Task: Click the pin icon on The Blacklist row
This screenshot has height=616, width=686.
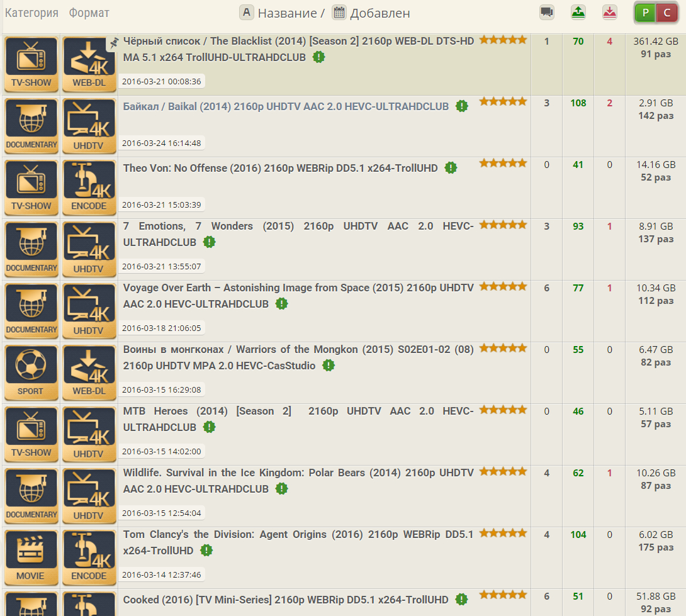Action: click(113, 43)
